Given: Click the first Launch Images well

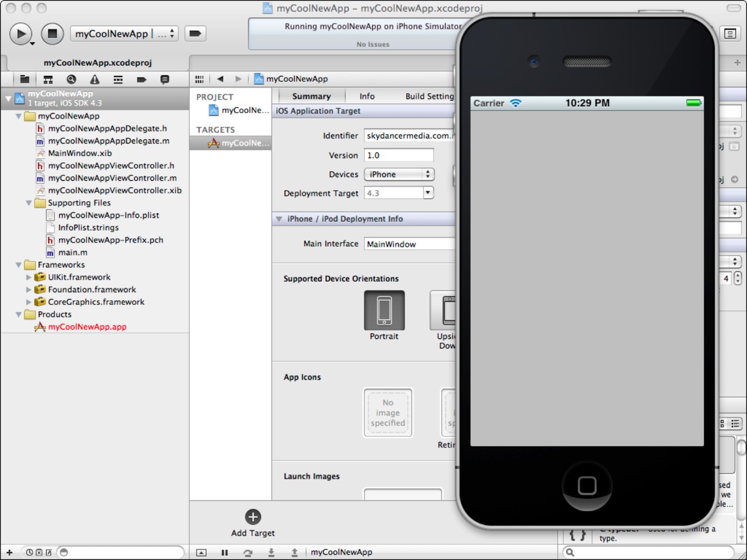Looking at the screenshot, I should pos(403,494).
